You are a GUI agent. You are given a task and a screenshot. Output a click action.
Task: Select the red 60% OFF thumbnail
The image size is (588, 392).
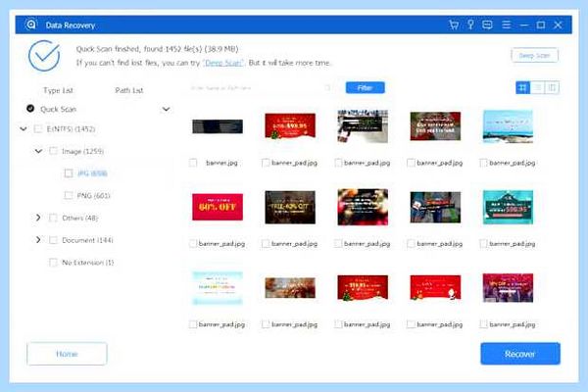click(x=218, y=207)
